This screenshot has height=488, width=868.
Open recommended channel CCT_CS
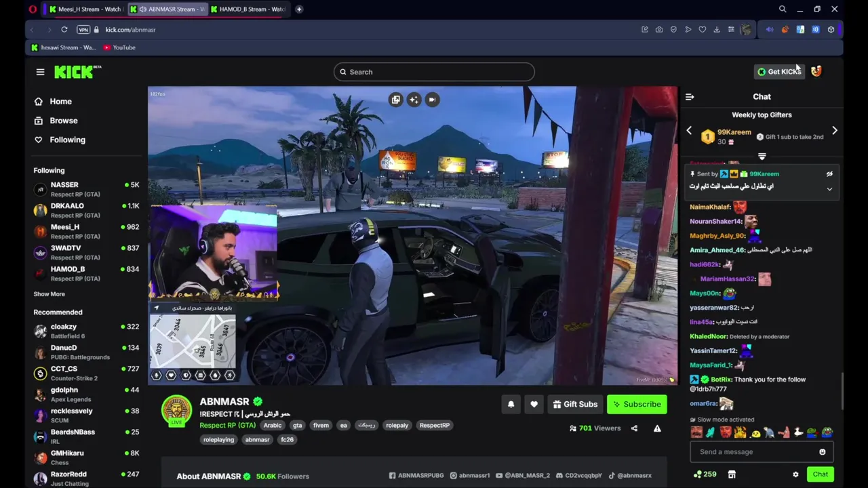[86, 373]
